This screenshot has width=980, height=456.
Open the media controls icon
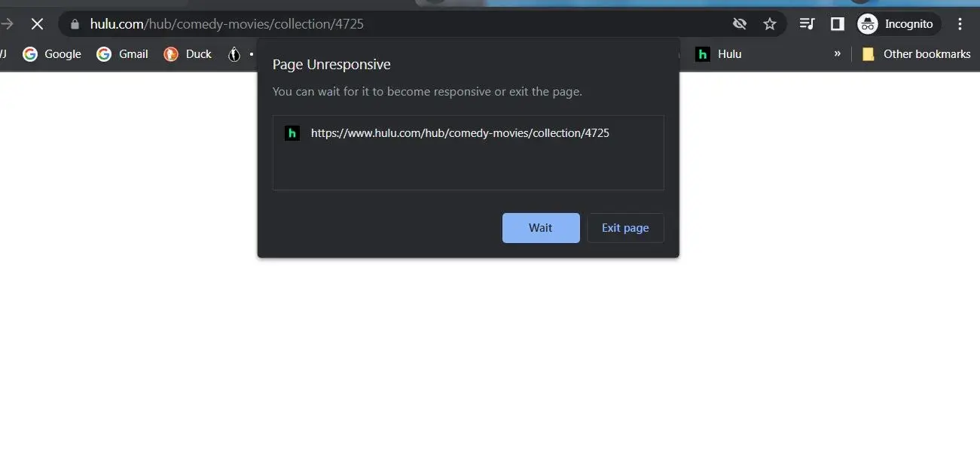[x=807, y=24]
